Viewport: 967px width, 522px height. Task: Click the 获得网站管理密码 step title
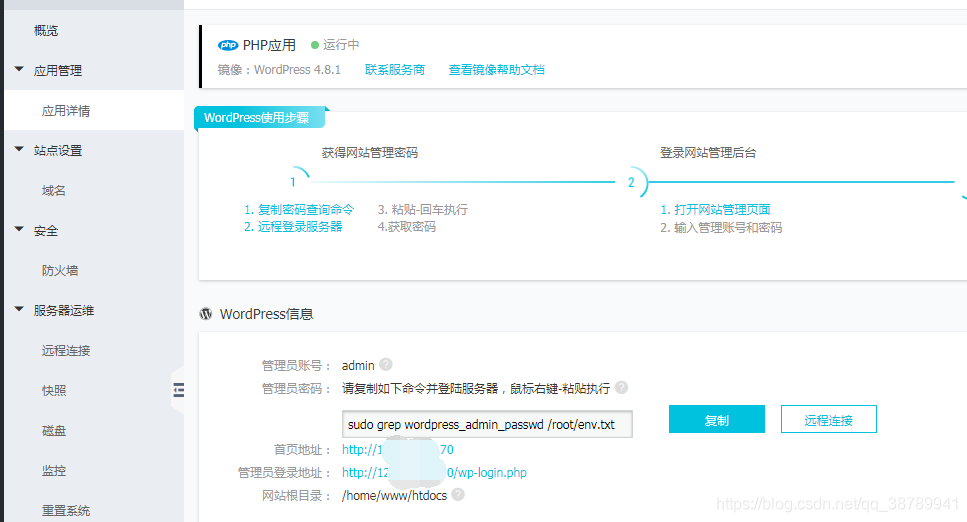click(370, 152)
